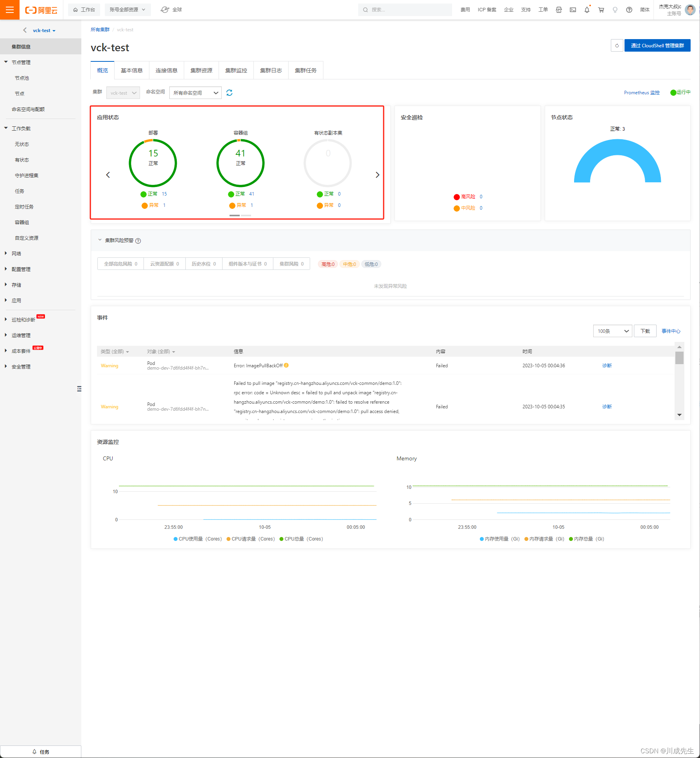
Task: Open the 工单 menu
Action: [543, 10]
